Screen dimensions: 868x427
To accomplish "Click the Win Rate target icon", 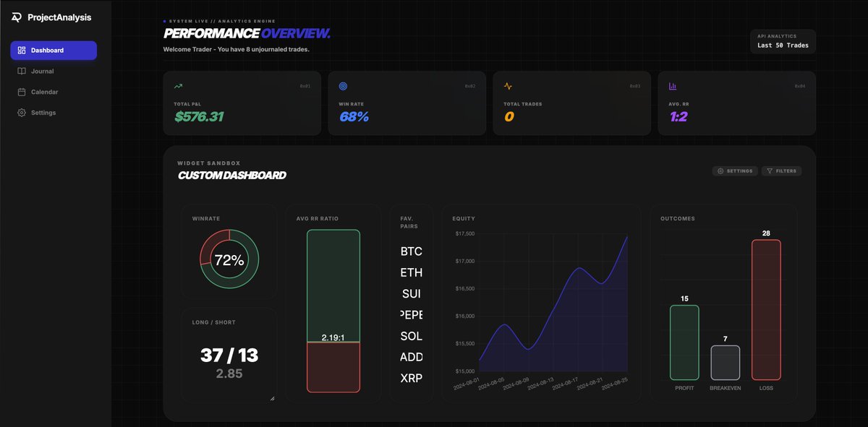I will point(343,86).
